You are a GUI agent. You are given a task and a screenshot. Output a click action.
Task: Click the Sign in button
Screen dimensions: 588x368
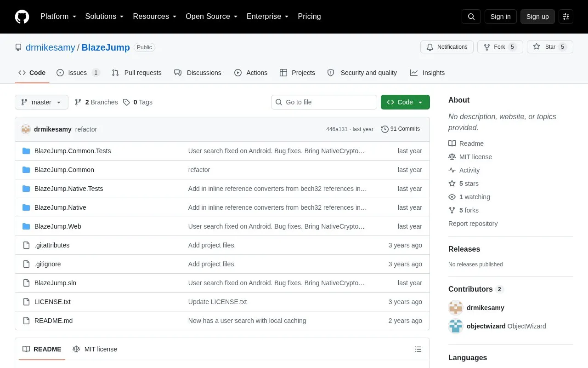tap(500, 17)
